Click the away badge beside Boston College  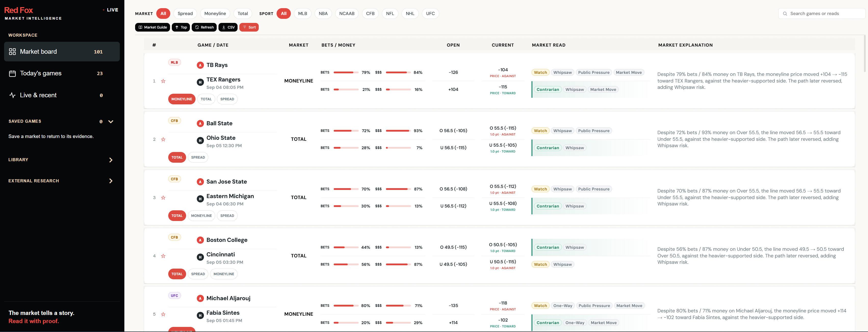pyautogui.click(x=200, y=240)
